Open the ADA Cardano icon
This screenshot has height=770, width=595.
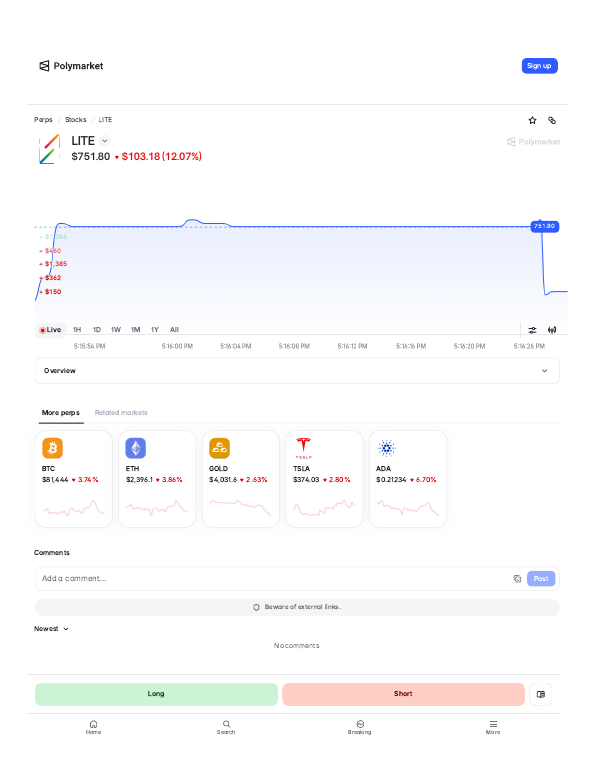387,448
